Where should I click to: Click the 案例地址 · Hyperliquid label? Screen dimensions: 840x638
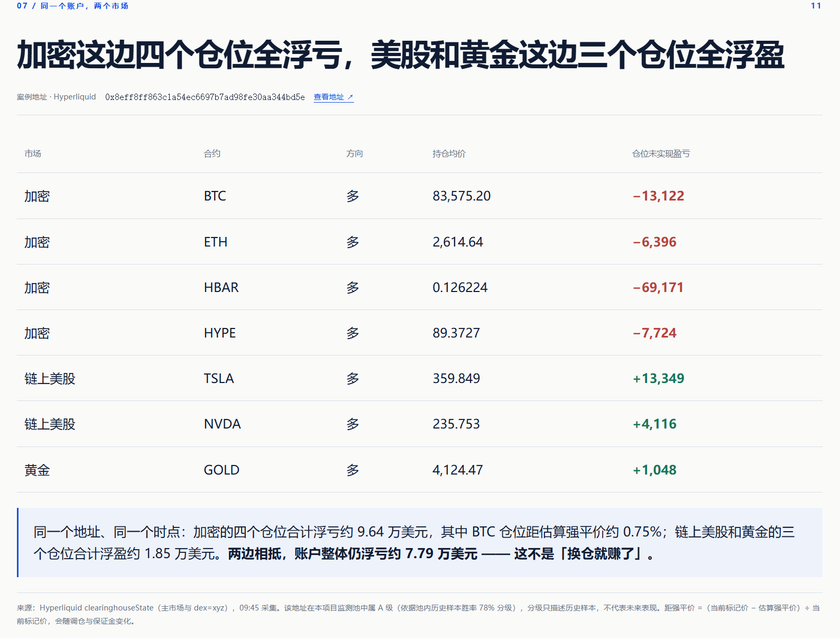(57, 97)
